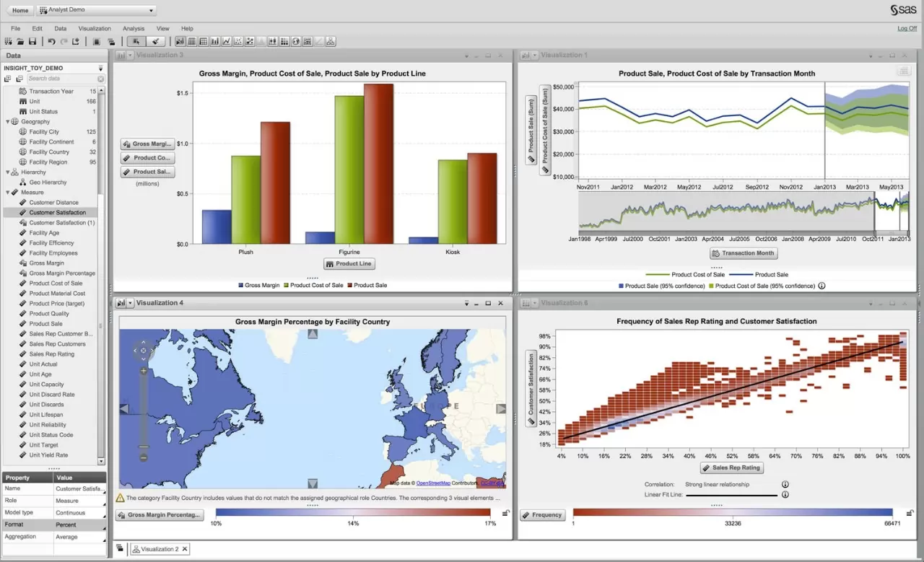Toggle the selection pointer mode in the toolbar
Image resolution: width=924 pixels, height=562 pixels.
coord(135,41)
